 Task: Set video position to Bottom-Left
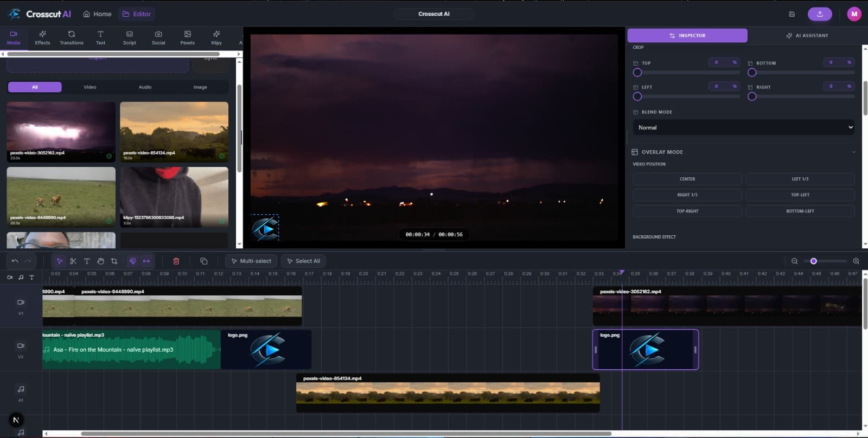800,211
